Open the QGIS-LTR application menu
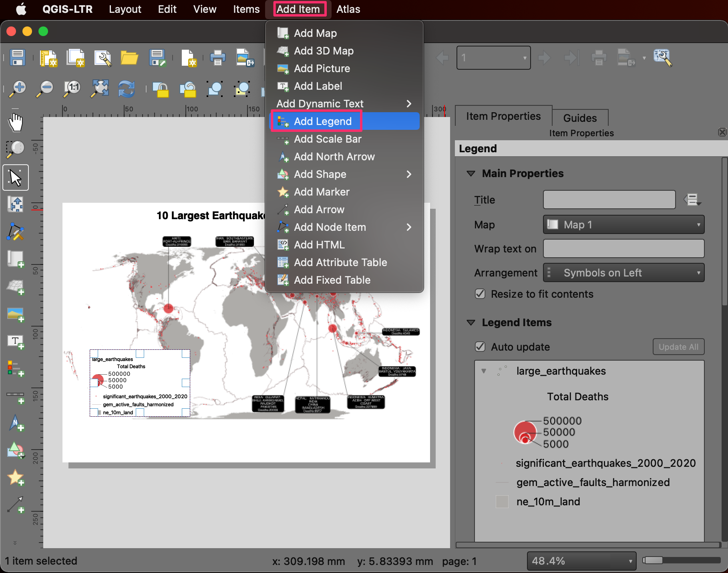Screen dimensions: 728x573 [67, 9]
